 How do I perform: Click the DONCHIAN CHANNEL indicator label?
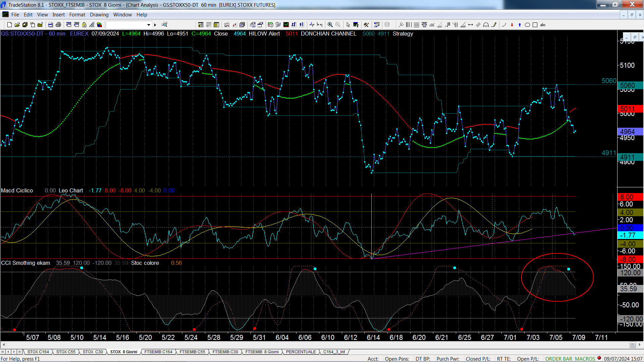328,34
